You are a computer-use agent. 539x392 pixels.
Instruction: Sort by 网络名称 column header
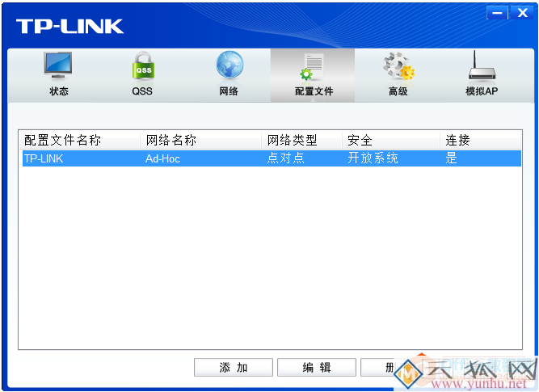pos(200,140)
